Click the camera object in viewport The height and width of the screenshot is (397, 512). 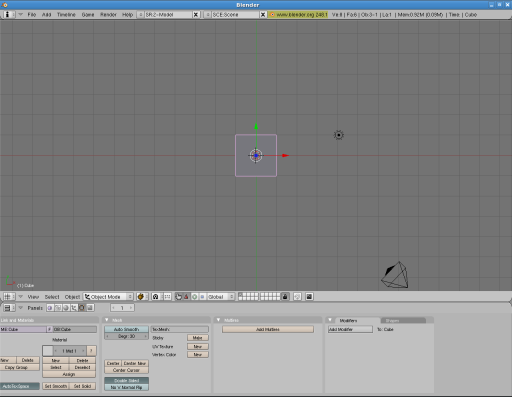(x=395, y=275)
